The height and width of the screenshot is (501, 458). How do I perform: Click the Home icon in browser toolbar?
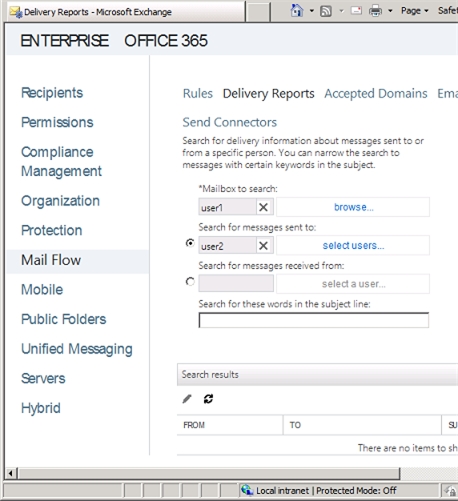[297, 11]
